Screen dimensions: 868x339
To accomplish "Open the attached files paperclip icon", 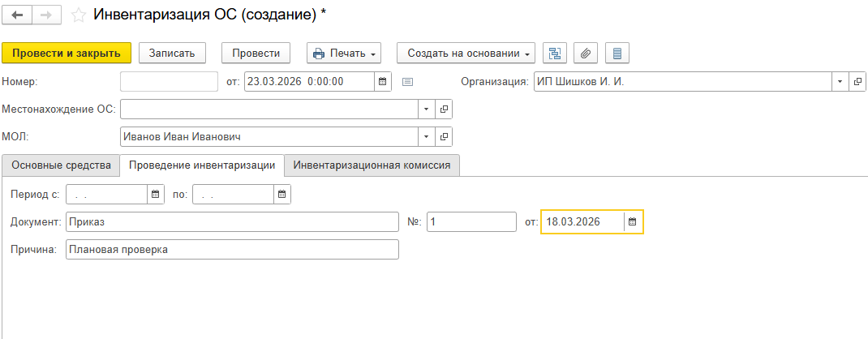I will click(586, 54).
